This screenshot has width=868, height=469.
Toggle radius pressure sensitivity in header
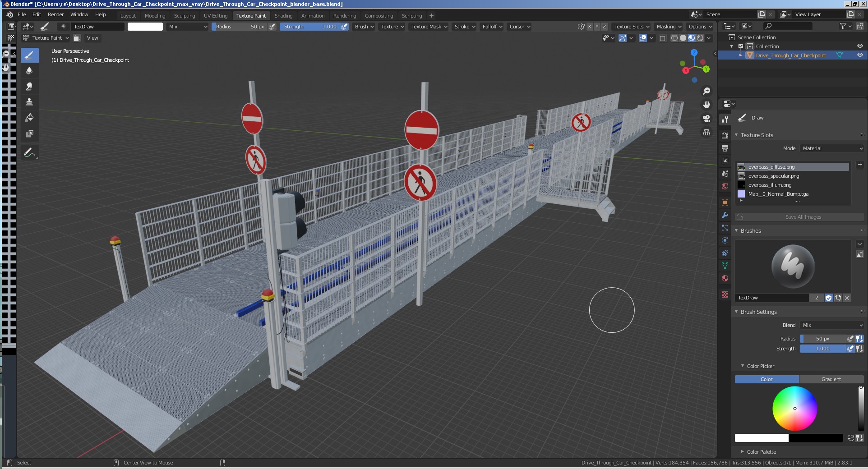[272, 27]
